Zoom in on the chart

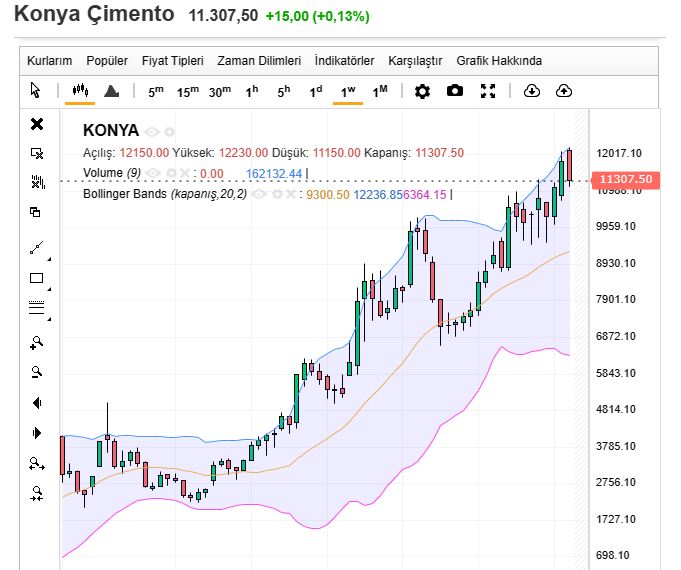(x=36, y=343)
